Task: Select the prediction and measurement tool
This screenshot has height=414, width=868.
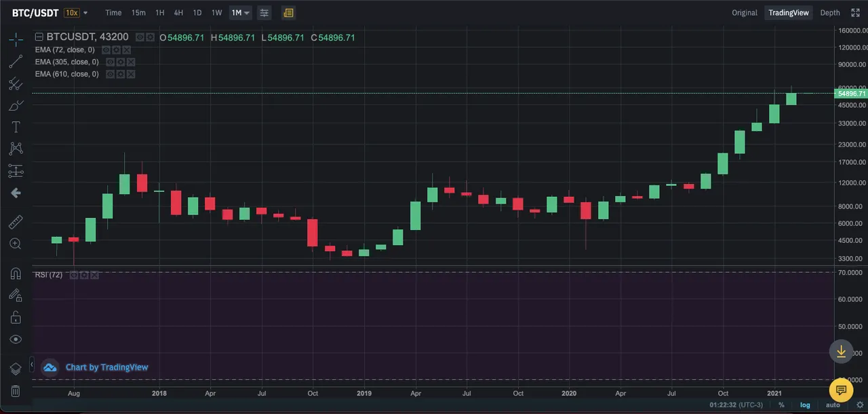Action: tap(16, 171)
